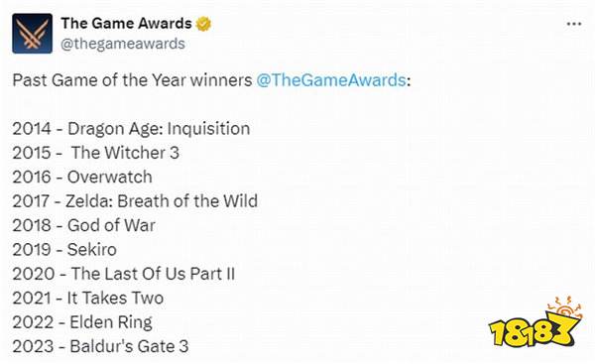
Task: Select the 2018 God of War line
Action: click(x=84, y=225)
